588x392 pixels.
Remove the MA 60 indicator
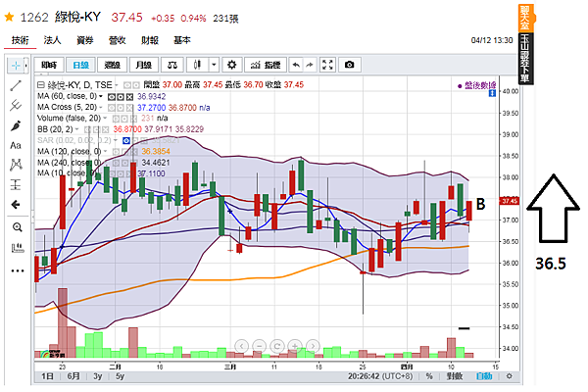129,97
